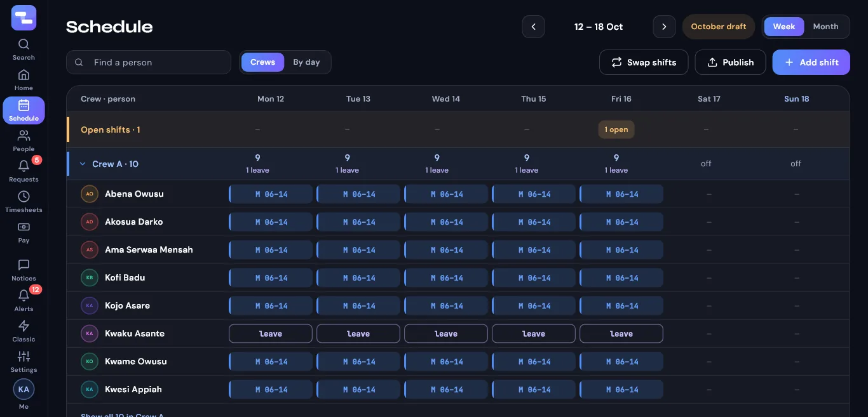
Task: Open Abena Owusu's Monday M 06-14 shift
Action: [x=271, y=194]
